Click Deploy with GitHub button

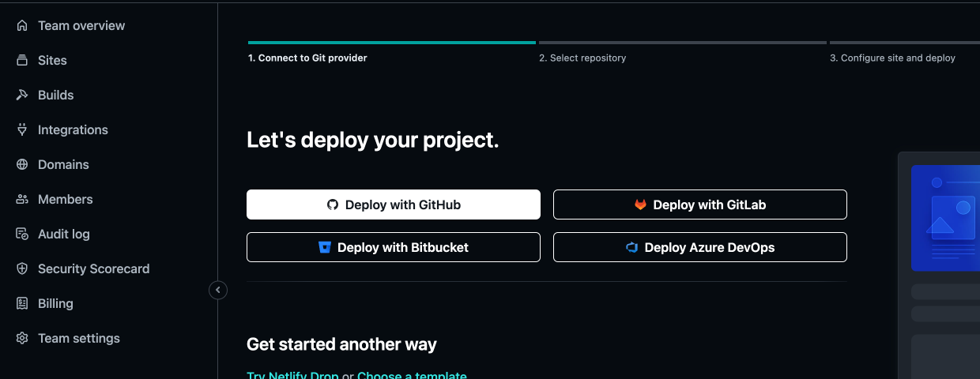pyautogui.click(x=394, y=205)
